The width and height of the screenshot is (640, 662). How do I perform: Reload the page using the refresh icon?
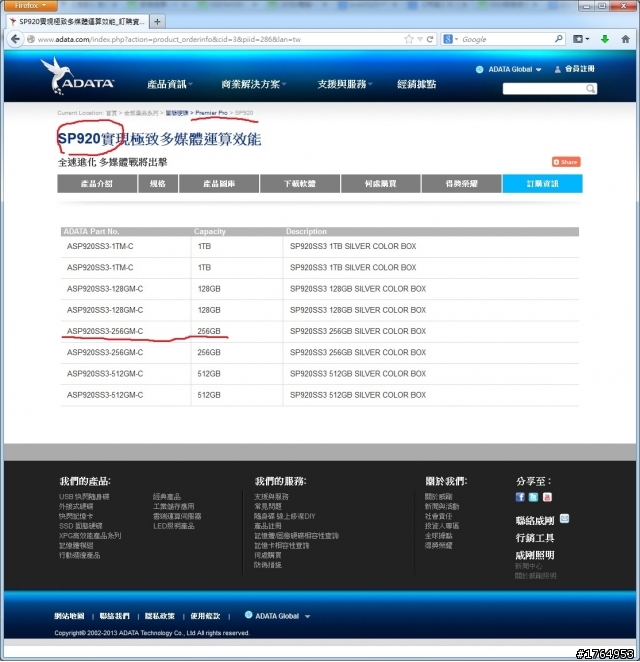tap(430, 39)
